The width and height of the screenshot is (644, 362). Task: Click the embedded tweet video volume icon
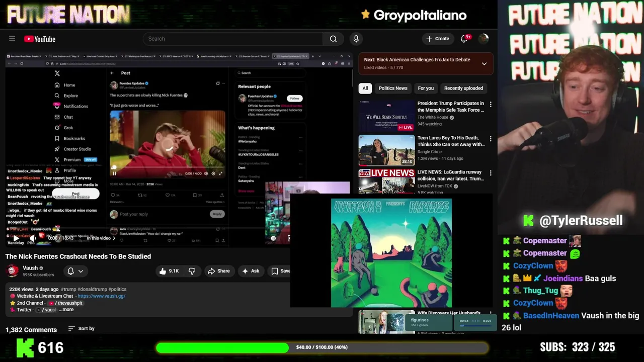click(x=207, y=173)
